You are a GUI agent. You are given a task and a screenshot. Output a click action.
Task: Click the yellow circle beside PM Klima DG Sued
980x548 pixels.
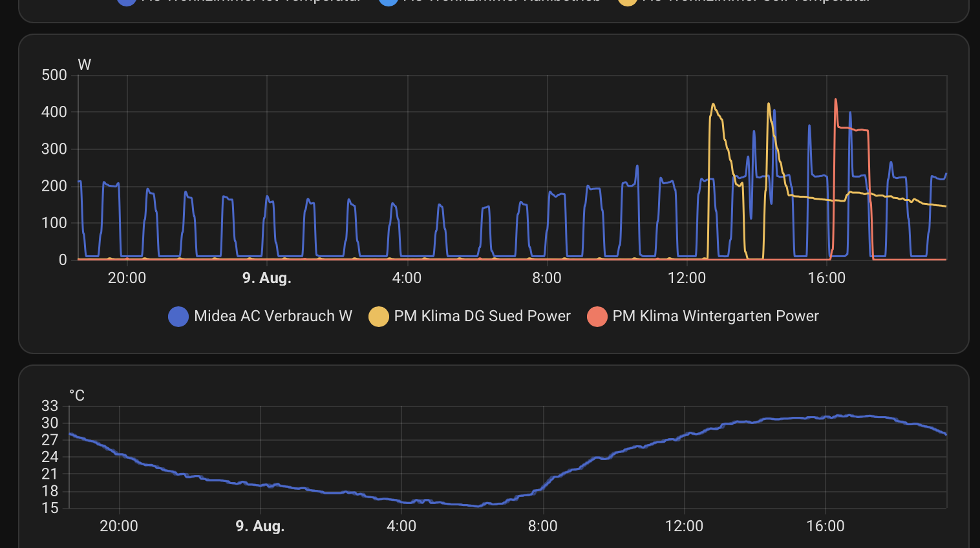[x=378, y=317]
